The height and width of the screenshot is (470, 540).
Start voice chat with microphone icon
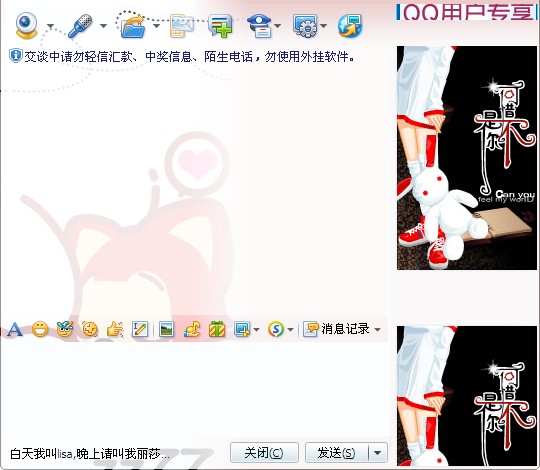pos(80,26)
